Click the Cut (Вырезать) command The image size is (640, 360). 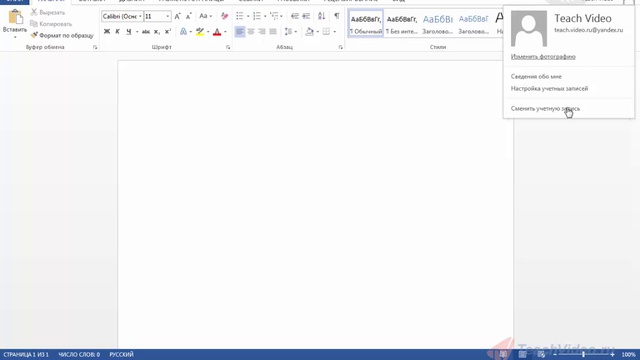tap(48, 13)
